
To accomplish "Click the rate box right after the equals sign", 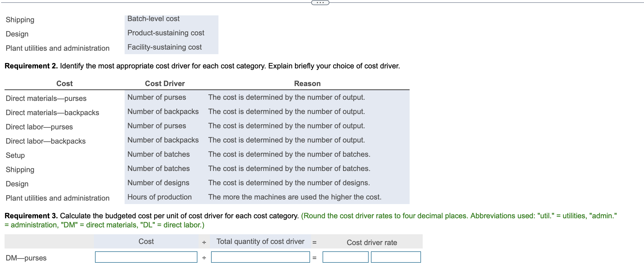I will (x=346, y=257).
